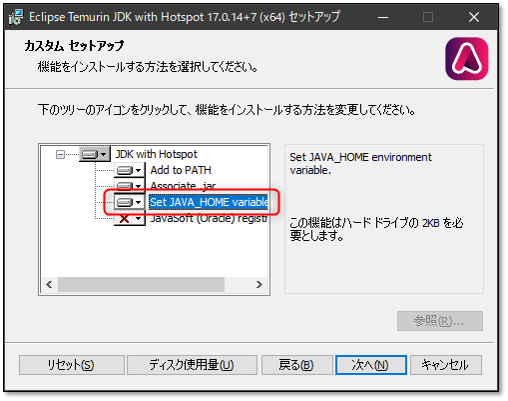Click the horizontal scrollbar thumb in feature tree
Screen dimensions: 508x401
[141, 284]
